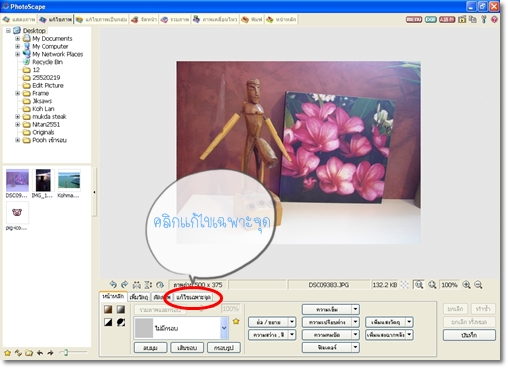Expand the My Documents tree node
The width and height of the screenshot is (508, 368).
coord(17,39)
